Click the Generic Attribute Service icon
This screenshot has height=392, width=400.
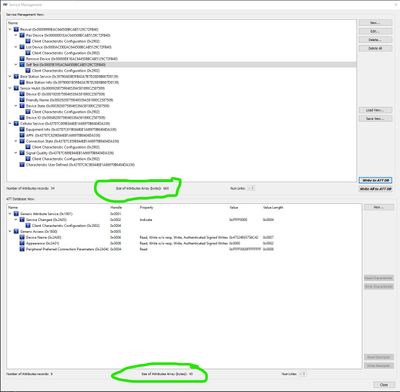16,214
